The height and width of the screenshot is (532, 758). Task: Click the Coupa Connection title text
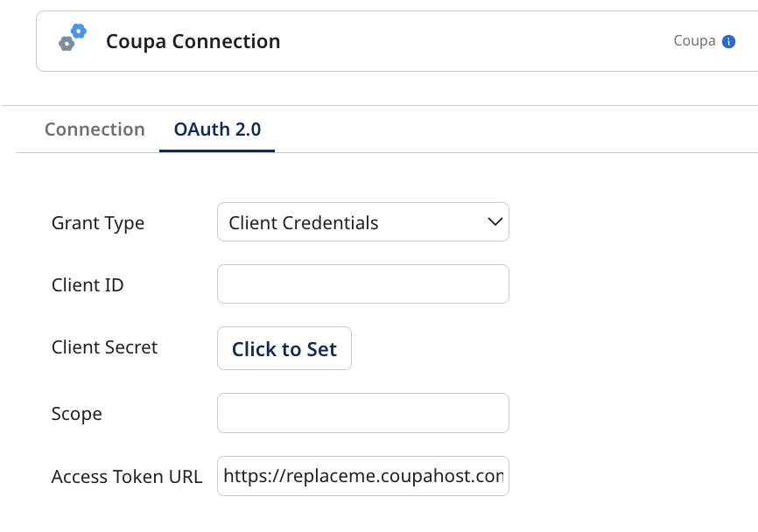(193, 41)
